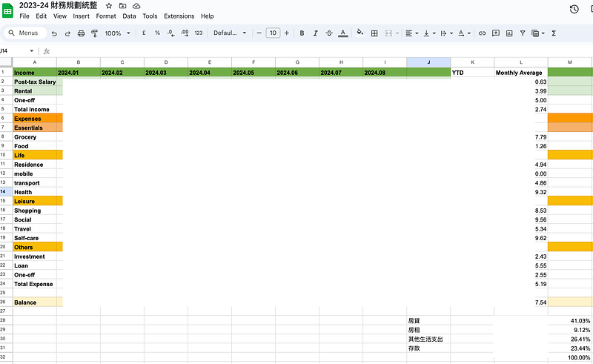Print the spreadsheet using the printer icon
The width and height of the screenshot is (593, 364).
82,33
